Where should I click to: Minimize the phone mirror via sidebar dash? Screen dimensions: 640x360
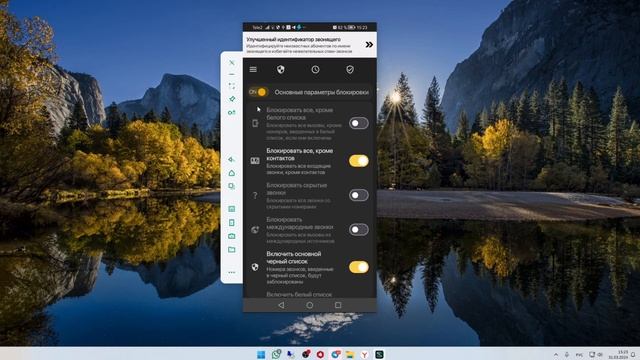[x=232, y=74]
